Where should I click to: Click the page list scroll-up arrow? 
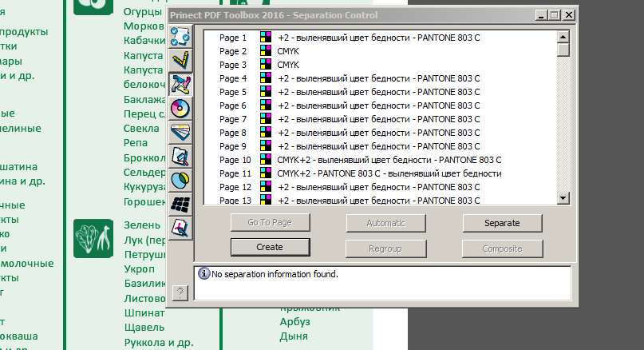click(563, 37)
